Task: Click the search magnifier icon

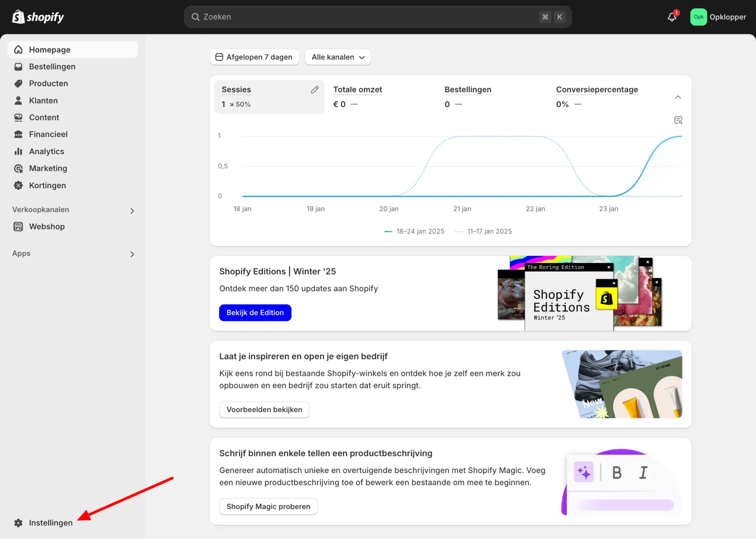Action: click(x=195, y=17)
